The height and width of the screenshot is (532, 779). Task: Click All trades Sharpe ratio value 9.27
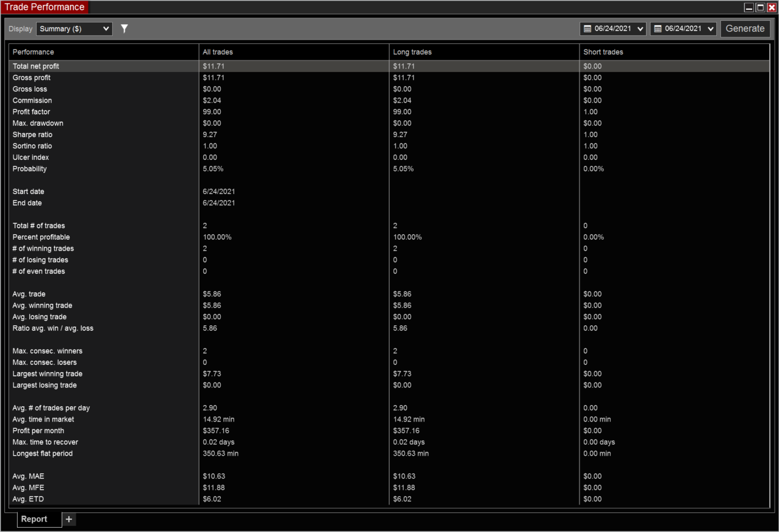click(x=210, y=135)
